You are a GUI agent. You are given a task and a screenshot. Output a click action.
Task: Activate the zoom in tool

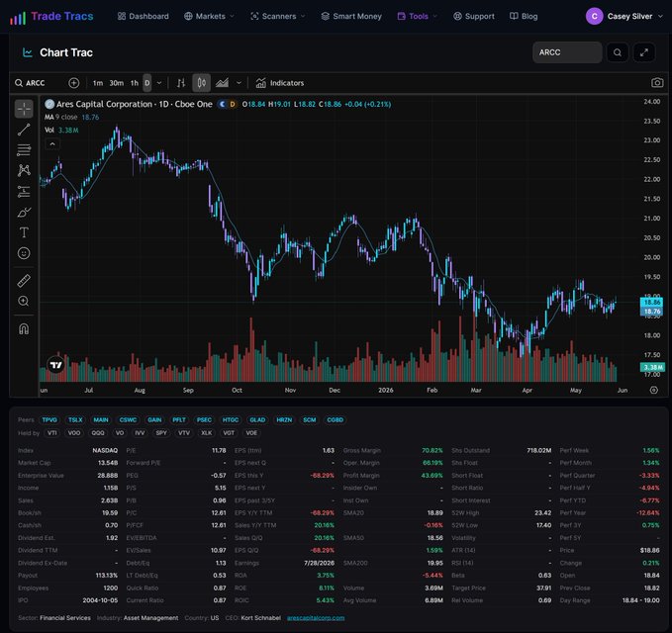(x=24, y=301)
